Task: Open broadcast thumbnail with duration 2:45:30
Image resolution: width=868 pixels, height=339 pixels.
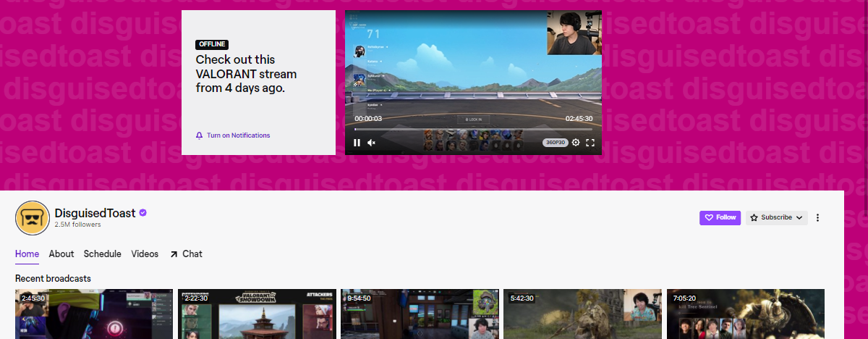Action: (x=94, y=314)
